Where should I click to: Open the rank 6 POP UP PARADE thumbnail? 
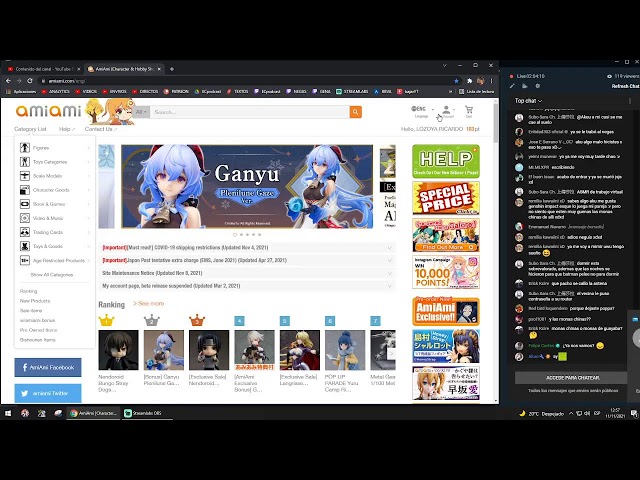click(x=345, y=350)
